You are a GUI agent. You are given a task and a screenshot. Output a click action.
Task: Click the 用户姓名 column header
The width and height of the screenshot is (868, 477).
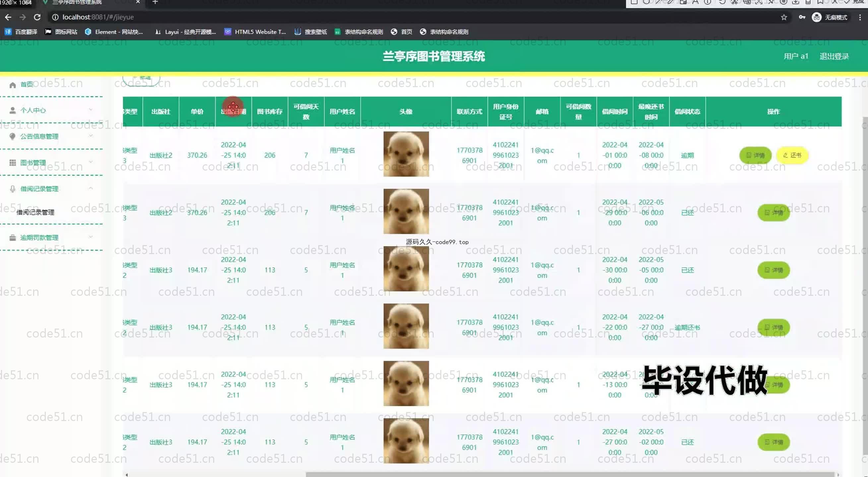point(342,111)
